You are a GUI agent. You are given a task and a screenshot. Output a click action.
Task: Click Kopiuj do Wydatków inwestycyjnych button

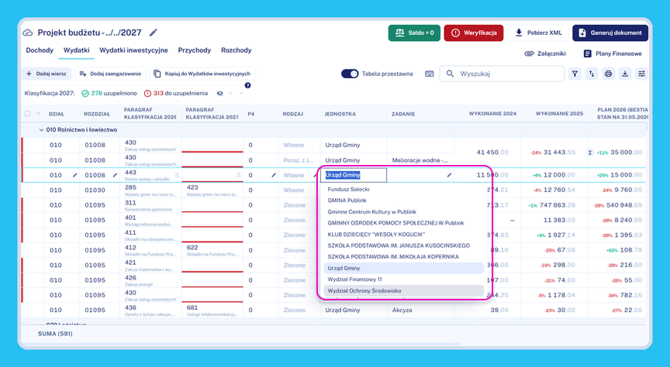pyautogui.click(x=202, y=74)
